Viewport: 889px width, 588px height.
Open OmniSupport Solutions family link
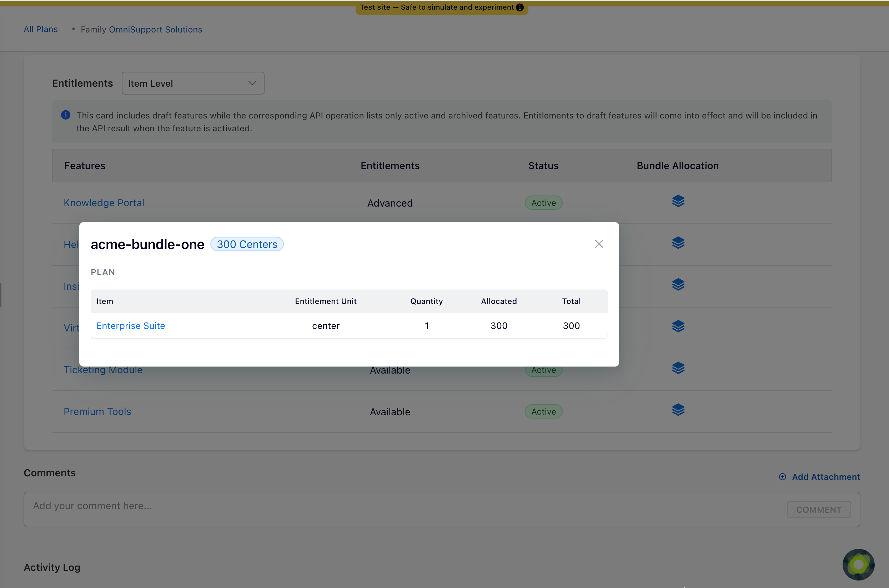click(155, 29)
